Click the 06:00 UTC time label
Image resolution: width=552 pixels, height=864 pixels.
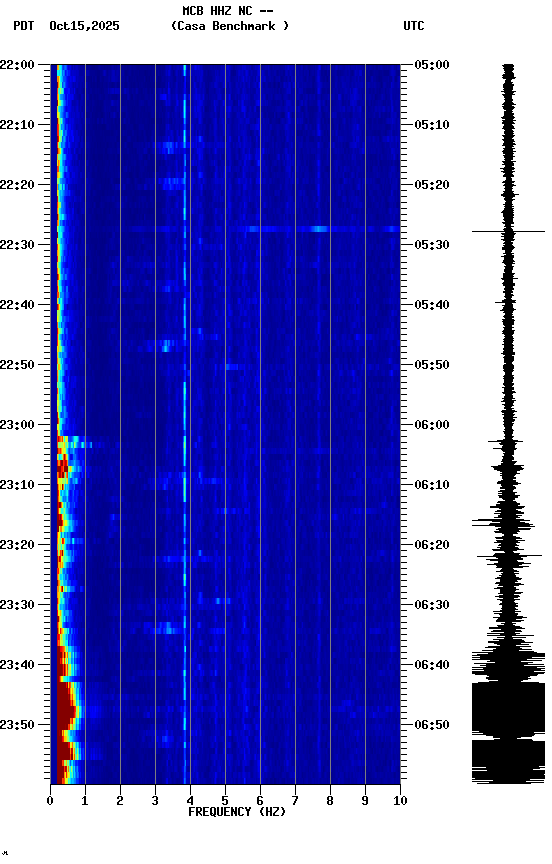432,425
